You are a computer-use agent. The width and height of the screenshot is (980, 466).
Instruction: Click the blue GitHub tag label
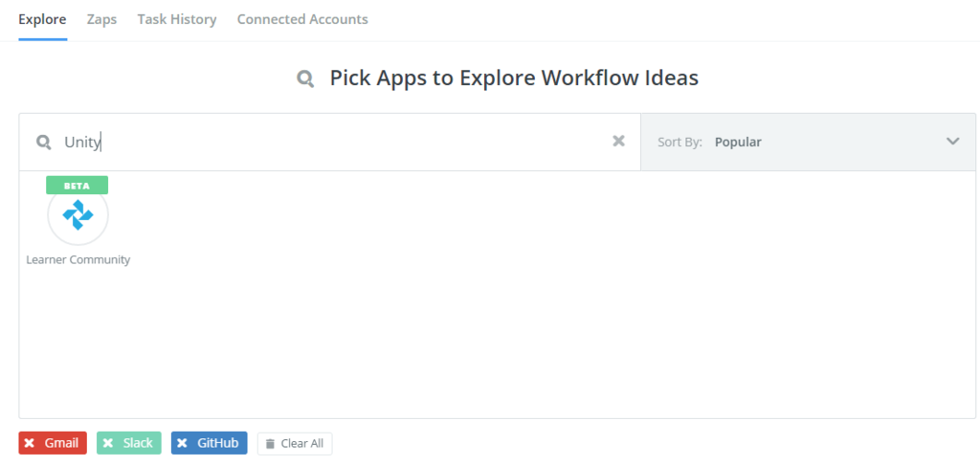[x=217, y=443]
